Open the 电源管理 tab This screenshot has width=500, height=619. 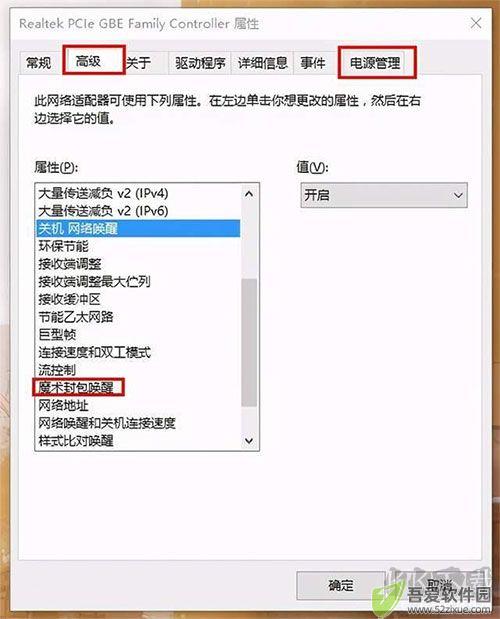pos(376,63)
